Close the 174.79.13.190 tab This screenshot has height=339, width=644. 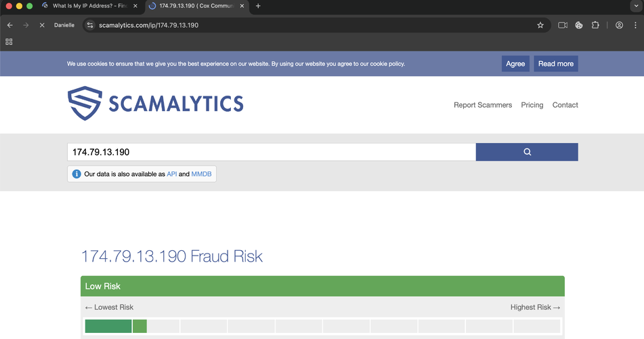point(242,5)
